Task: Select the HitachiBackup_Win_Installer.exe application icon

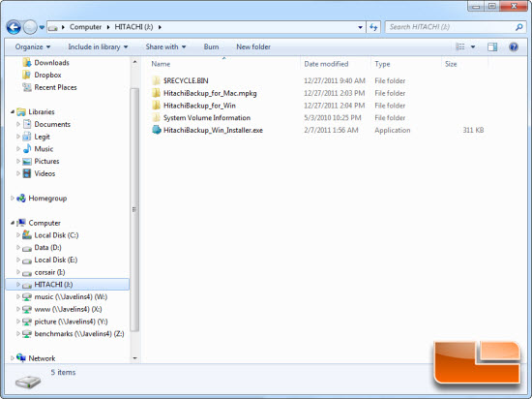Action: [x=157, y=130]
